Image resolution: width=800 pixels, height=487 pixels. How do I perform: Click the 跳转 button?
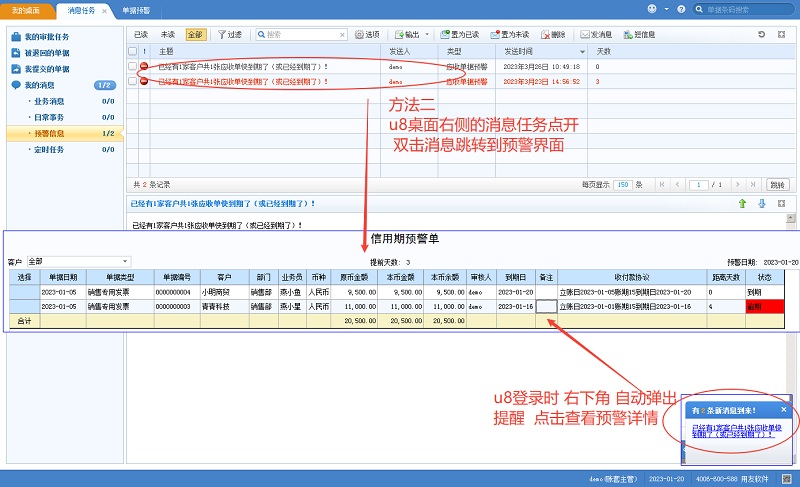[x=778, y=185]
